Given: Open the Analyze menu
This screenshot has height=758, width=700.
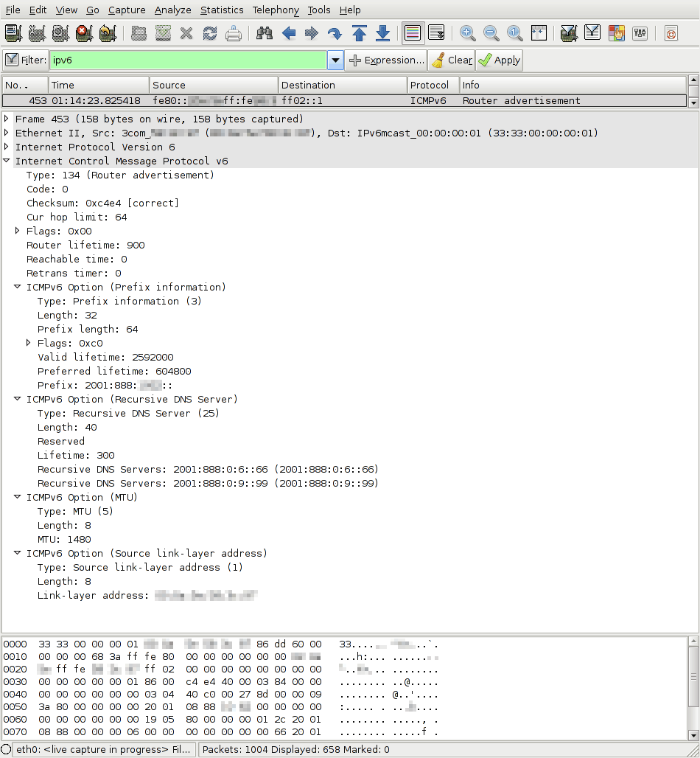Looking at the screenshot, I should (x=172, y=10).
